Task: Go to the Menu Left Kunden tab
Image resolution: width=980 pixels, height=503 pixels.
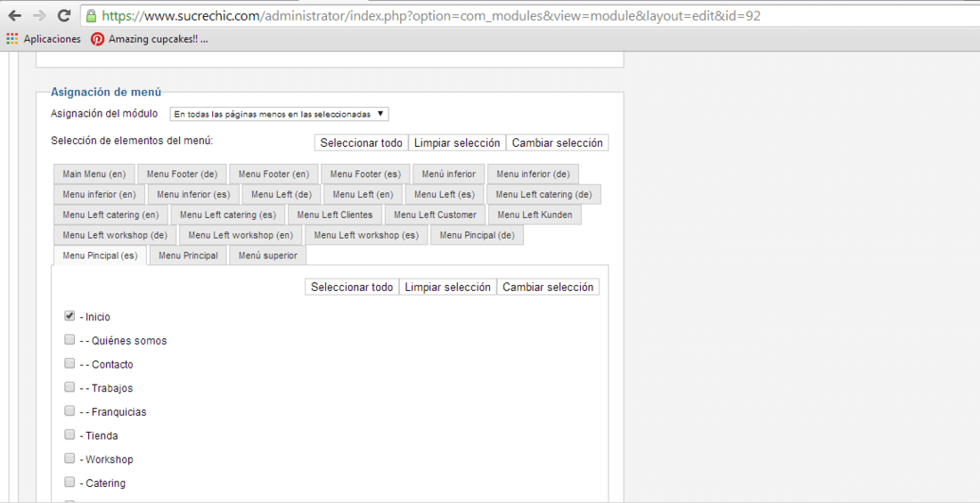Action: (535, 215)
